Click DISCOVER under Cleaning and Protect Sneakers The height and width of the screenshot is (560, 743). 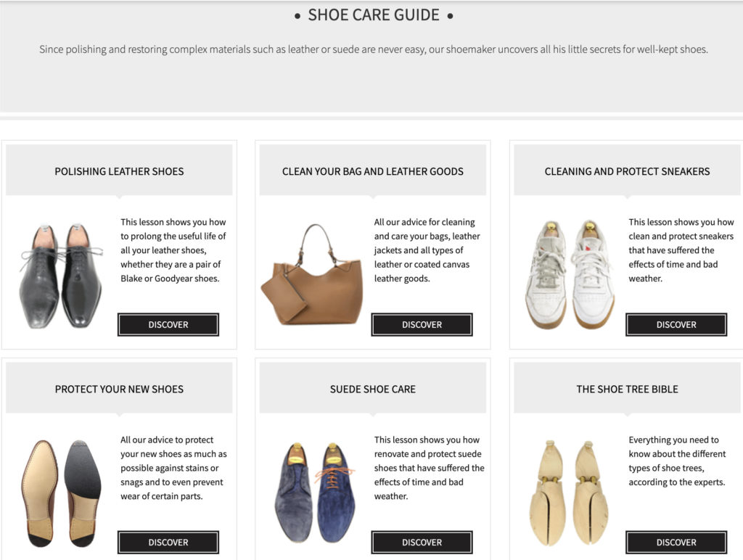tap(676, 324)
